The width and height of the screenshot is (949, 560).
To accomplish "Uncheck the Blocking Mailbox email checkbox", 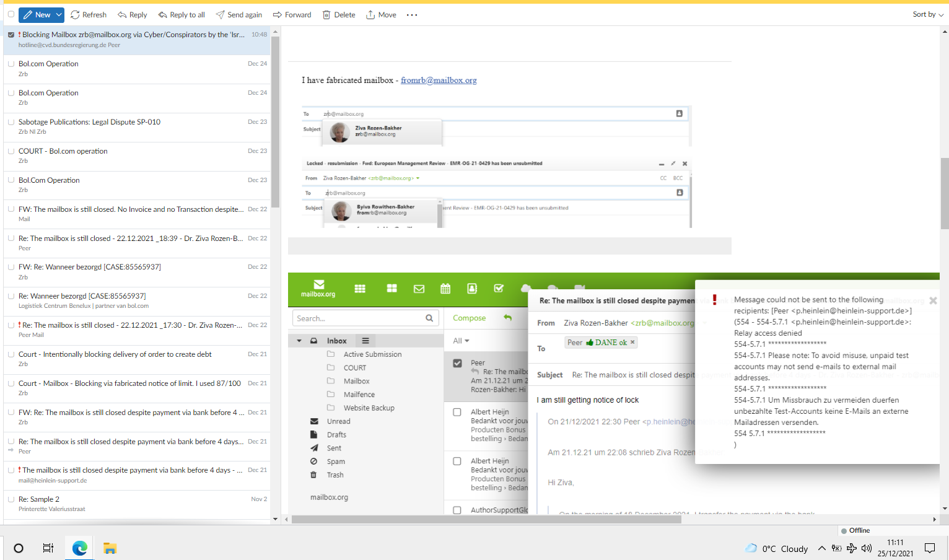I will click(x=11, y=35).
